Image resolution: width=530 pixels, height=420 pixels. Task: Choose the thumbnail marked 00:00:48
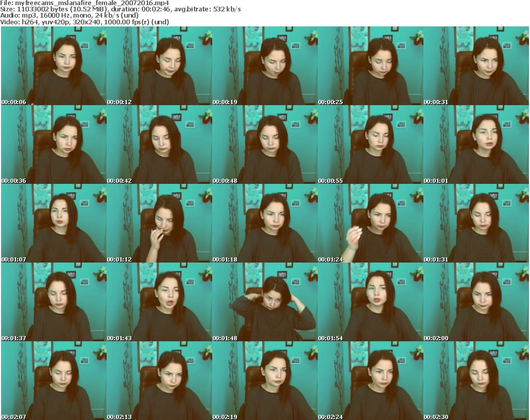pyautogui.click(x=265, y=144)
